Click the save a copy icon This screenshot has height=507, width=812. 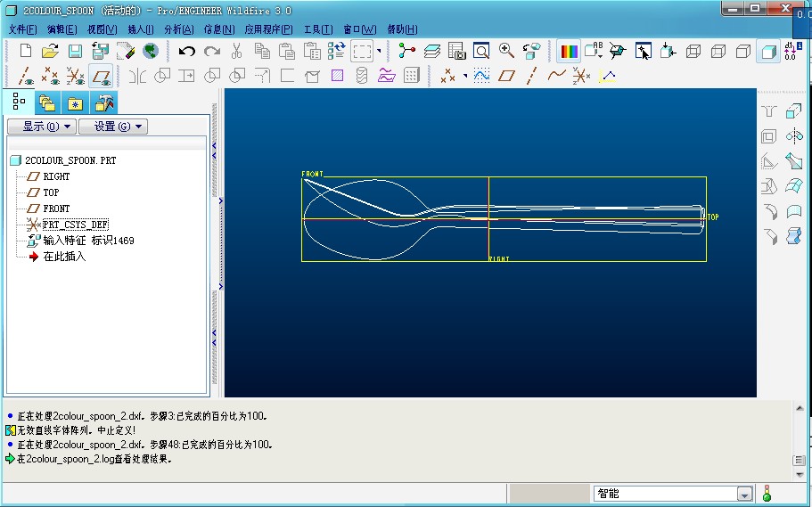pyautogui.click(x=101, y=51)
